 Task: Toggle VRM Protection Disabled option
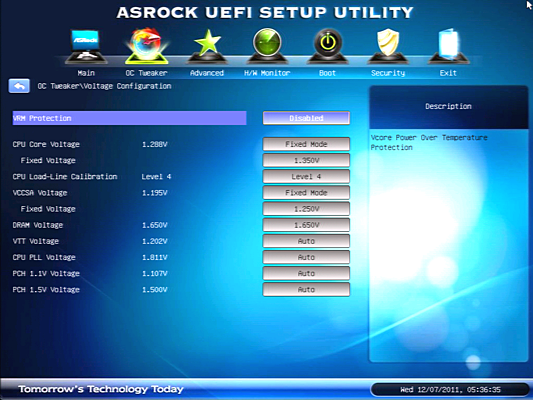click(306, 118)
